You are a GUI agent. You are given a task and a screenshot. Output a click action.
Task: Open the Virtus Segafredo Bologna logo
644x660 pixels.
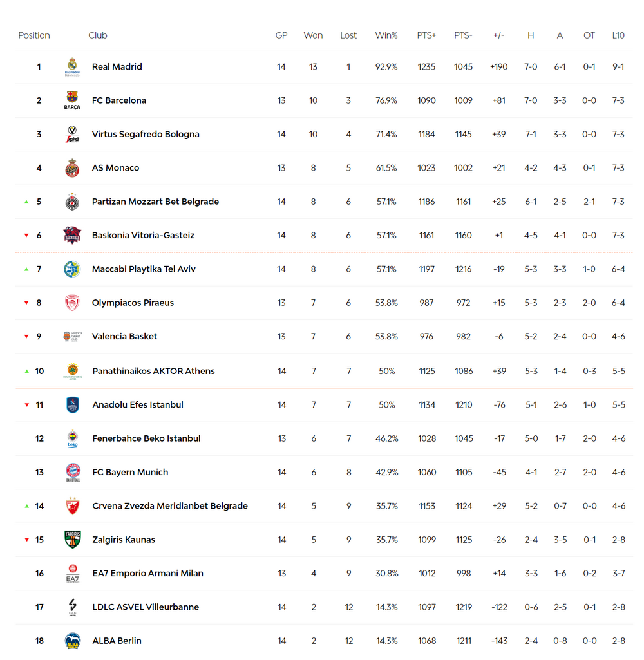pyautogui.click(x=72, y=135)
